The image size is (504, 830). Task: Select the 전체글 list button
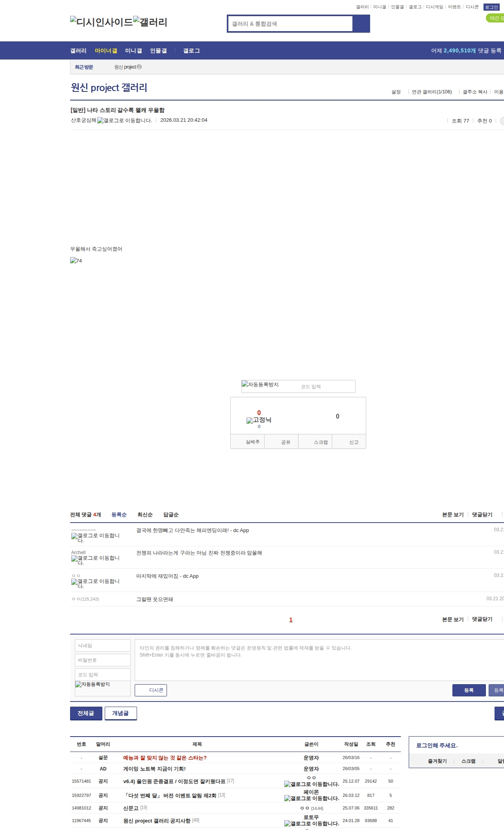pyautogui.click(x=86, y=713)
